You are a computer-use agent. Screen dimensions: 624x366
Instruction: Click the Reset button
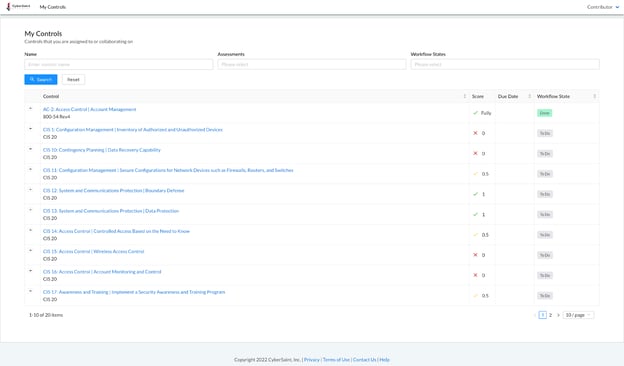click(x=73, y=80)
